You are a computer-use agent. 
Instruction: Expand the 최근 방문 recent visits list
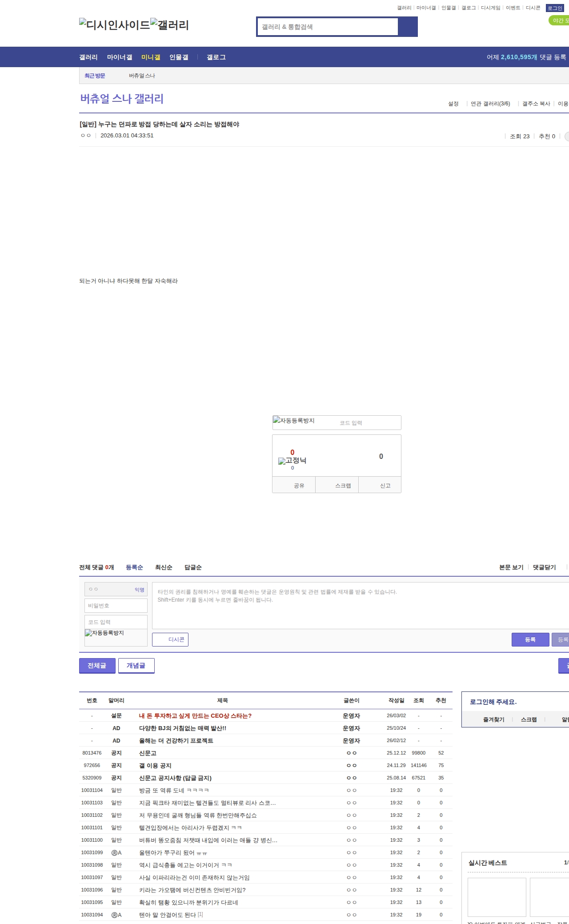click(95, 76)
